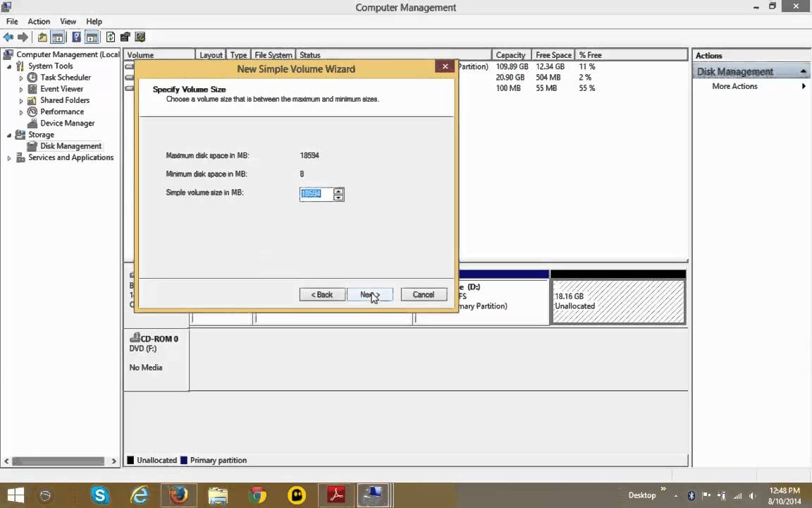Screen dimensions: 812x508
Task: Collapse the Disk Management actions section
Action: pos(803,71)
